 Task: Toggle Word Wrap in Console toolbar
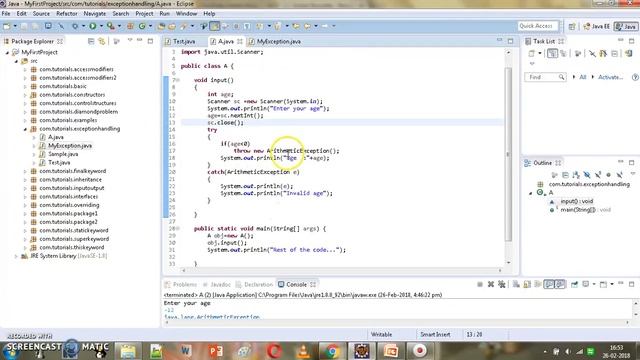[x=538, y=284]
